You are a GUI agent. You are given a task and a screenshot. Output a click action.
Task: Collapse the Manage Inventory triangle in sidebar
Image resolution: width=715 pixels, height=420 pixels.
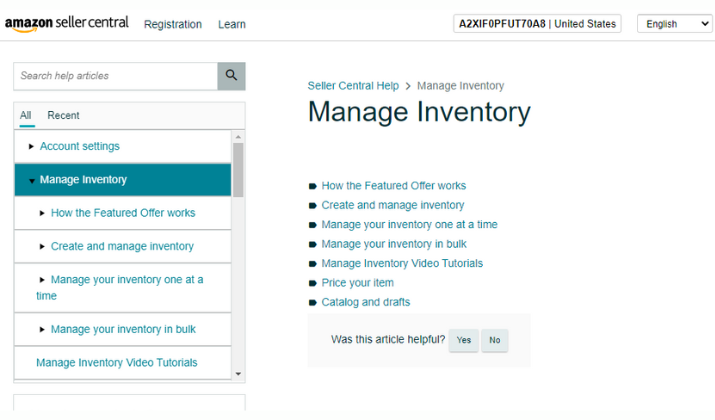(31, 181)
